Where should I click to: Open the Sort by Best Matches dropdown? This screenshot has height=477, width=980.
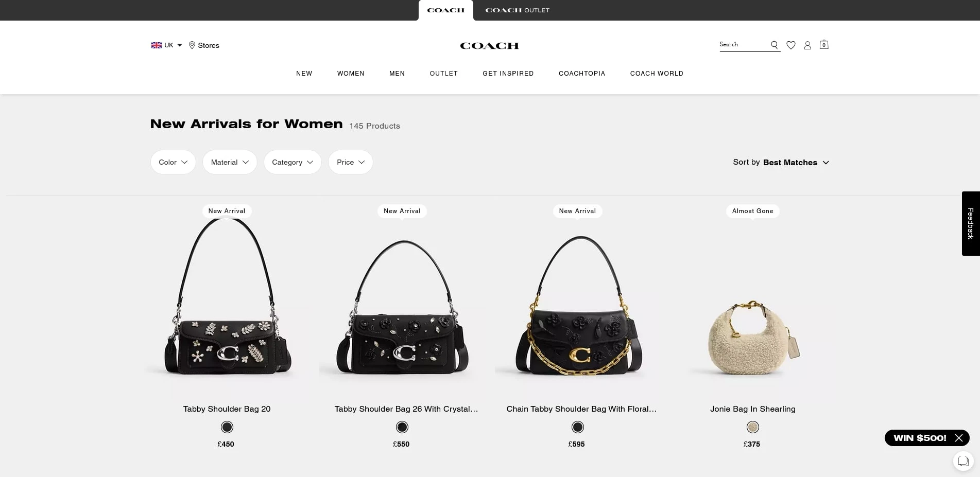(x=781, y=162)
